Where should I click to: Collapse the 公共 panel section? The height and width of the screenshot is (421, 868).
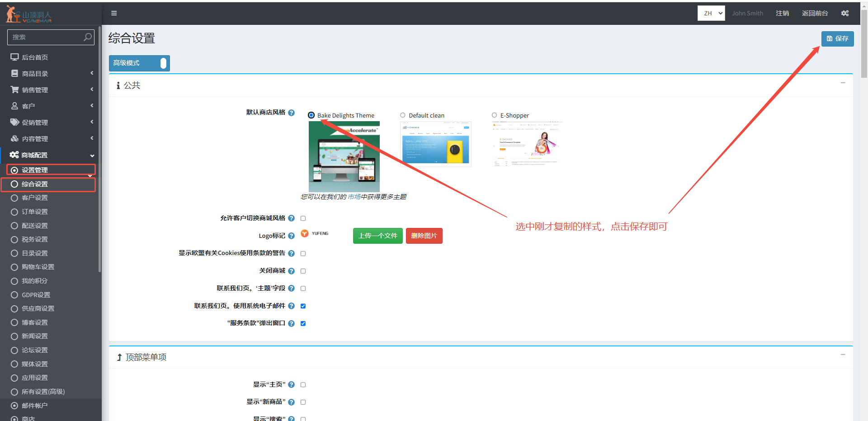coord(843,83)
